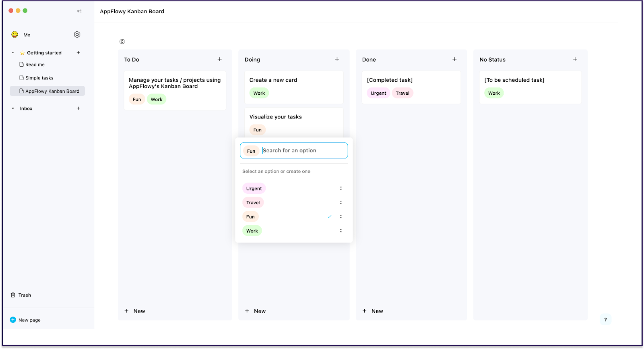Image resolution: width=644 pixels, height=349 pixels.
Task: Click the AppFlowy Kanban Board page title
Action: click(x=132, y=11)
